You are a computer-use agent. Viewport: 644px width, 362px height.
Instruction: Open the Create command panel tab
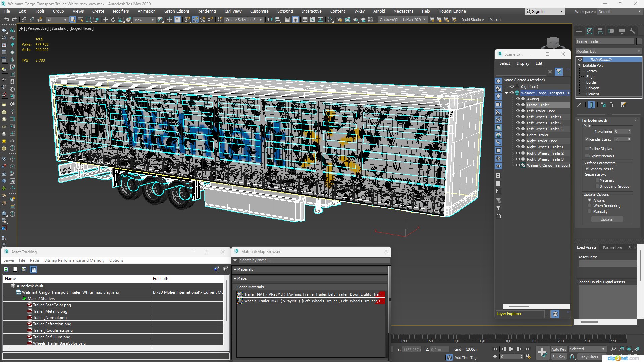579,31
